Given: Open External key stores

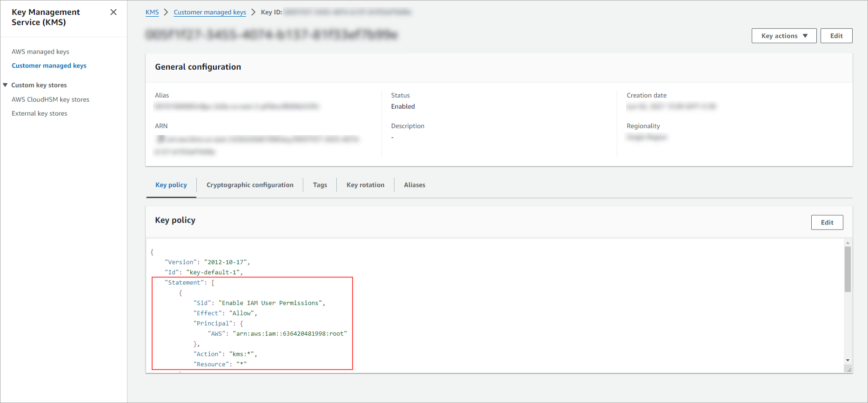Looking at the screenshot, I should click(40, 113).
